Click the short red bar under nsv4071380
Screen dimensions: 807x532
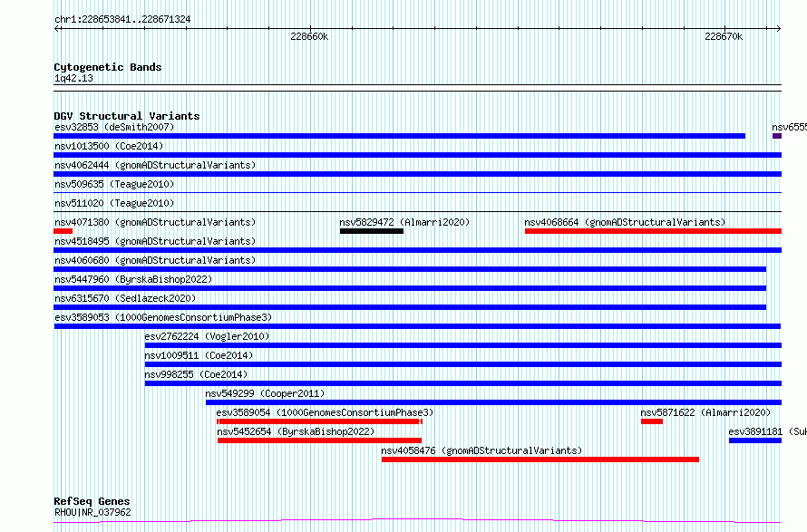63,231
